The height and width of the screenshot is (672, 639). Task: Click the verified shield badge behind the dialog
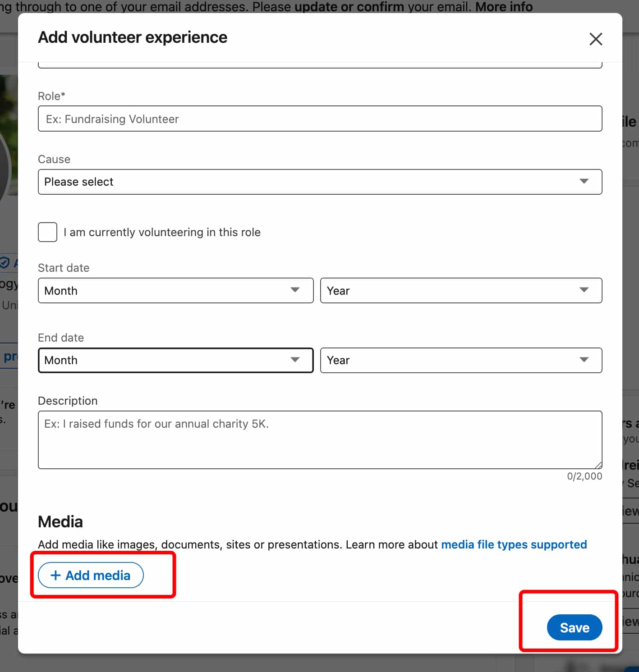coord(5,263)
